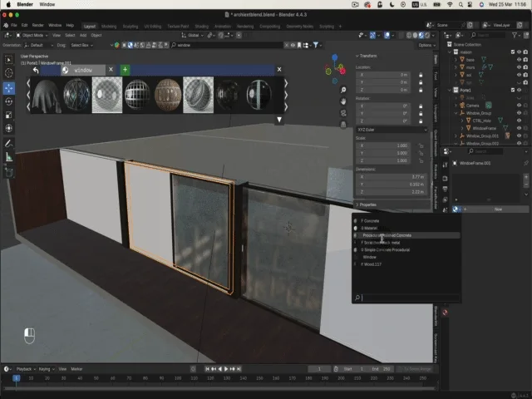
Task: Open the Render menu
Action: coord(37,26)
